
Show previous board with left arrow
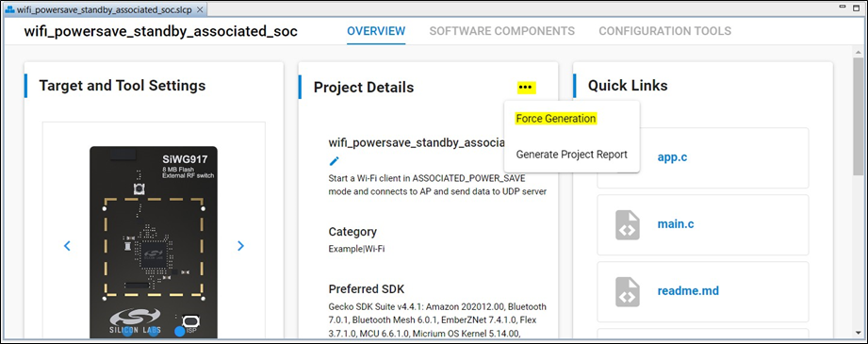pyautogui.click(x=67, y=245)
